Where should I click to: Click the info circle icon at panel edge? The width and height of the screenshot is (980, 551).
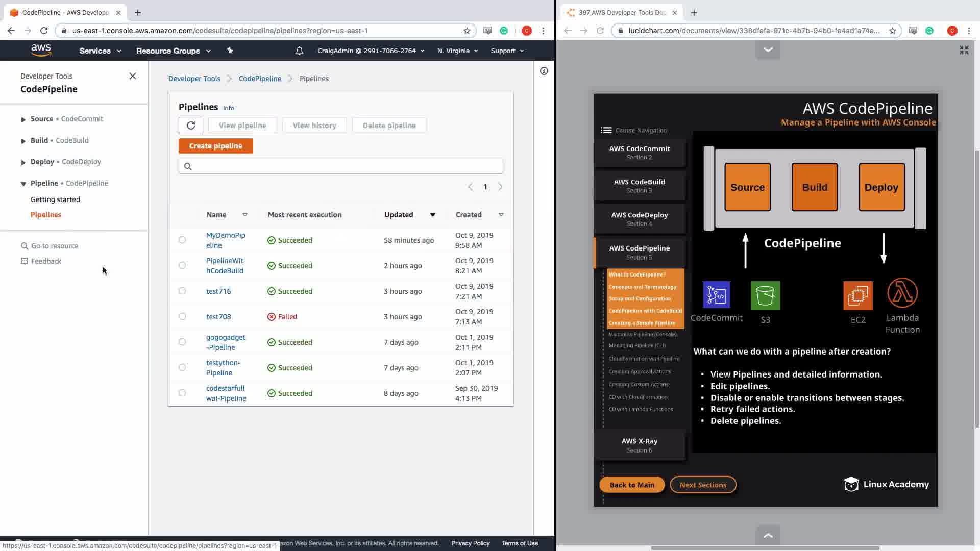(x=544, y=71)
